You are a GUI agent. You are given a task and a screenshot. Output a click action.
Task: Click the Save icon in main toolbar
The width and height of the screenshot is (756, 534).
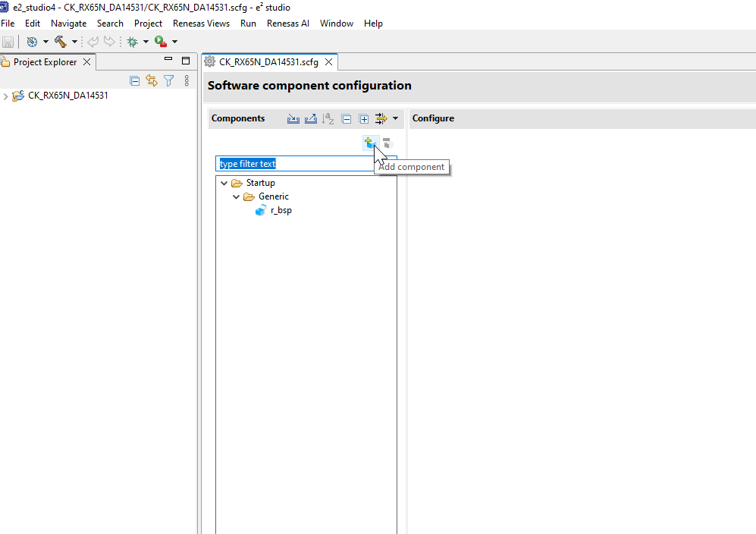click(8, 42)
